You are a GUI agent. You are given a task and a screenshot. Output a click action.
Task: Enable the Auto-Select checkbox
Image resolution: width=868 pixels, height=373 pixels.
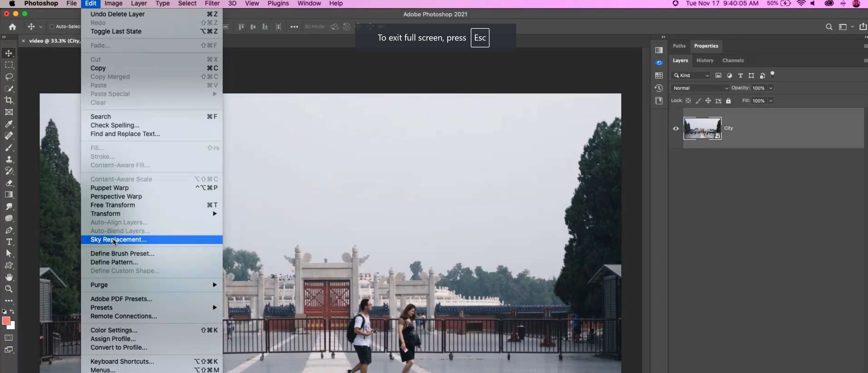pos(52,27)
